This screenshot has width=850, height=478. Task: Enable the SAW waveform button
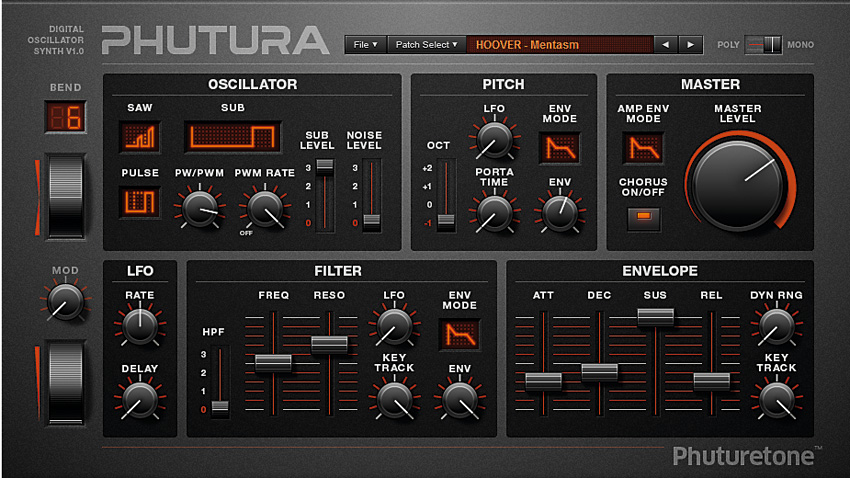click(x=140, y=136)
